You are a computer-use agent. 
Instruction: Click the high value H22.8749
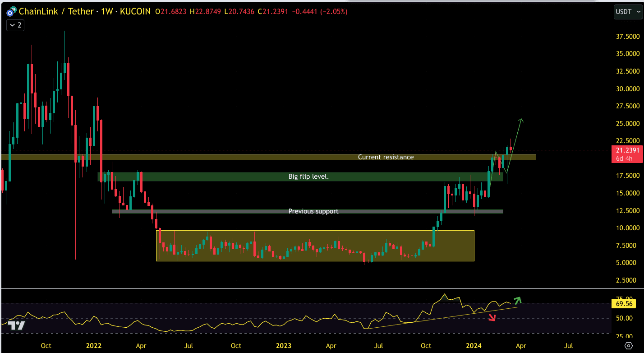pos(206,11)
